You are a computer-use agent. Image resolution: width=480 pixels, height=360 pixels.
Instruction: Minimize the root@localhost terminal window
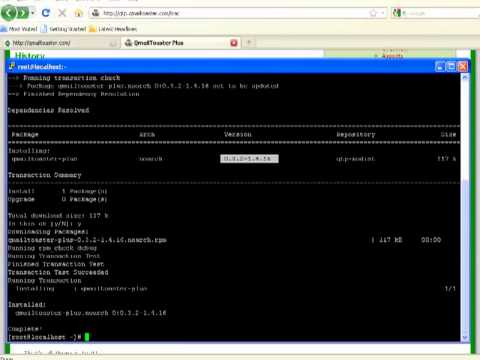coord(440,67)
